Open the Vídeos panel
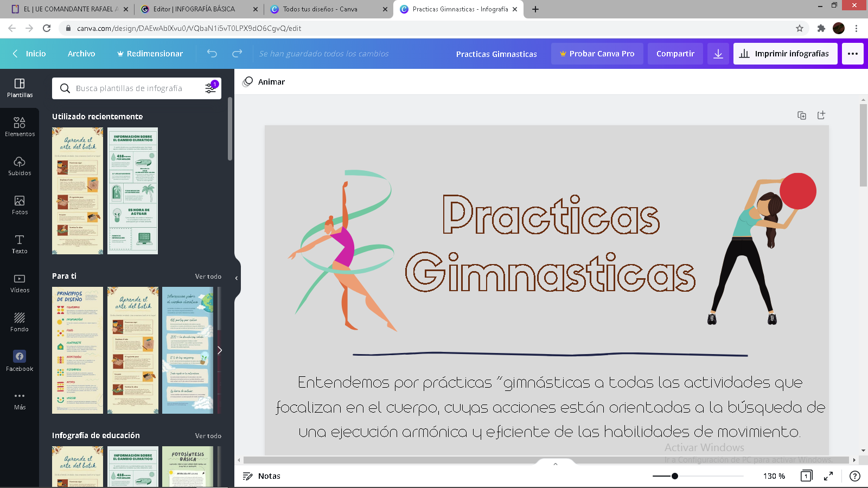 20,282
